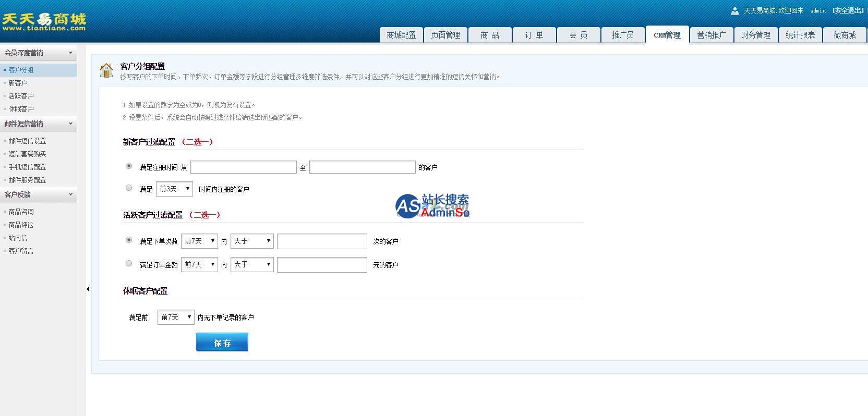Collapse the left sidebar with arrow handle
This screenshot has width=868, height=416.
pyautogui.click(x=88, y=289)
